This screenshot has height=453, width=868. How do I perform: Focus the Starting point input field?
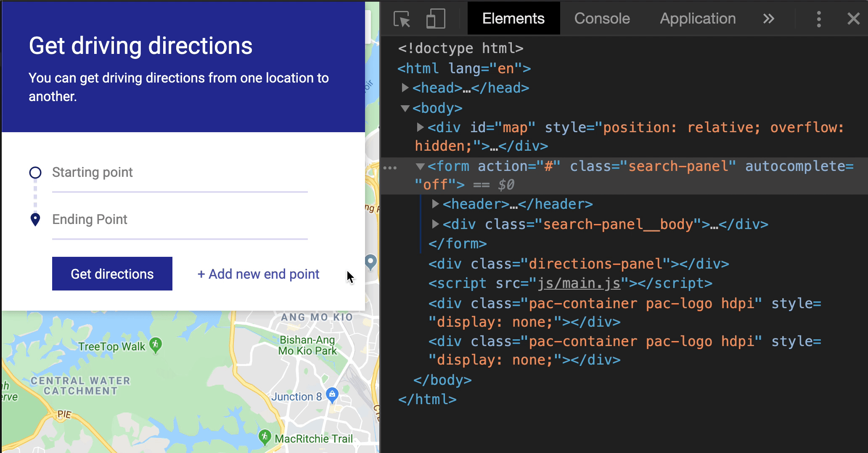coord(180,173)
